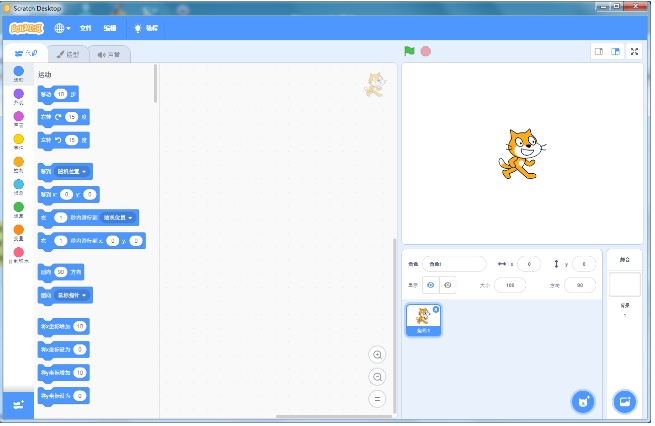The image size is (655, 426).
Task: Open the Edit (编辑) menu
Action: click(110, 28)
